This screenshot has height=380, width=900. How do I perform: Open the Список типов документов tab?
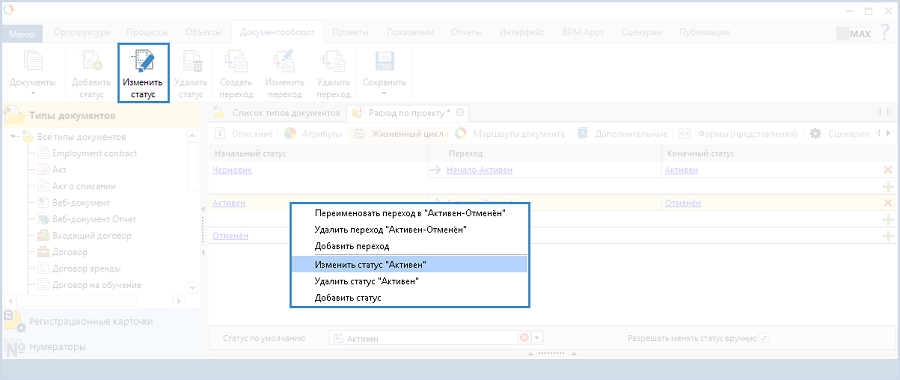pyautogui.click(x=278, y=112)
